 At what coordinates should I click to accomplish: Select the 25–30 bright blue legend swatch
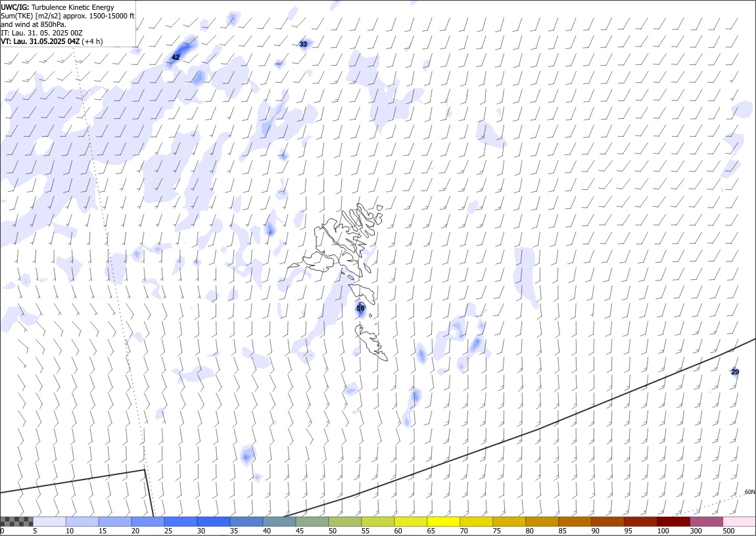181,522
